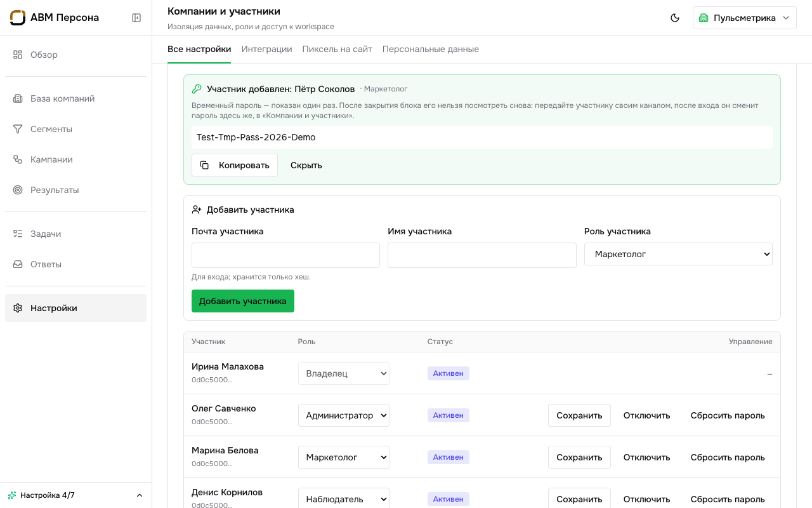The height and width of the screenshot is (508, 812).
Task: Open role dropdown for Марина Белова
Action: tap(344, 457)
